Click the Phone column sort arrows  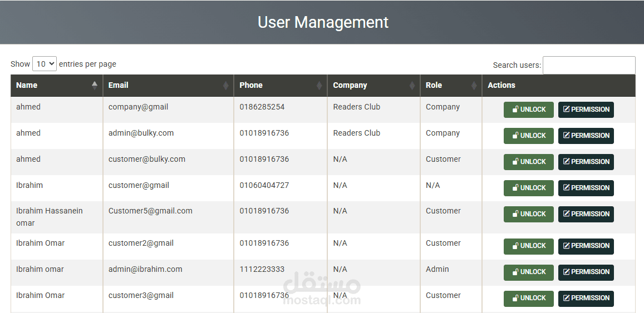[319, 85]
